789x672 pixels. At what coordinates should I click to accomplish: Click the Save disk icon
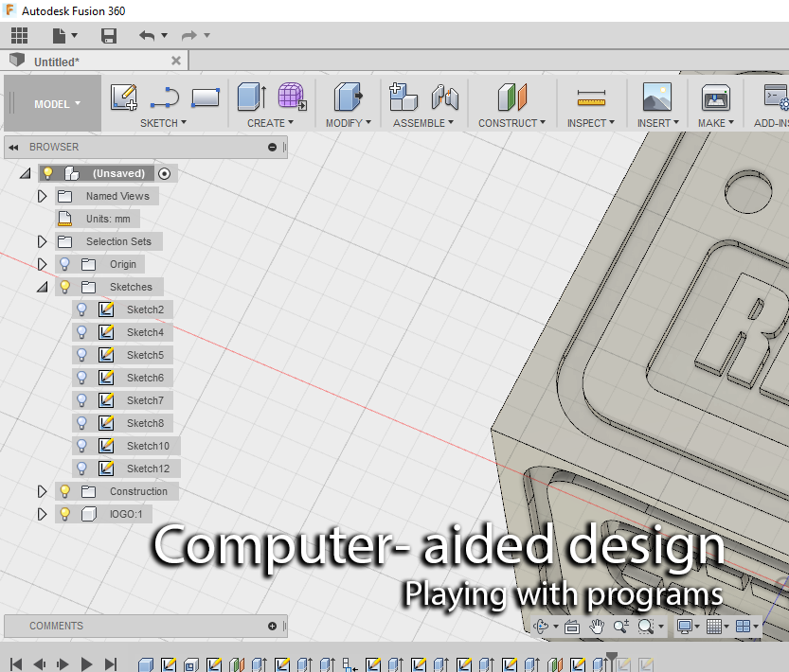[109, 36]
